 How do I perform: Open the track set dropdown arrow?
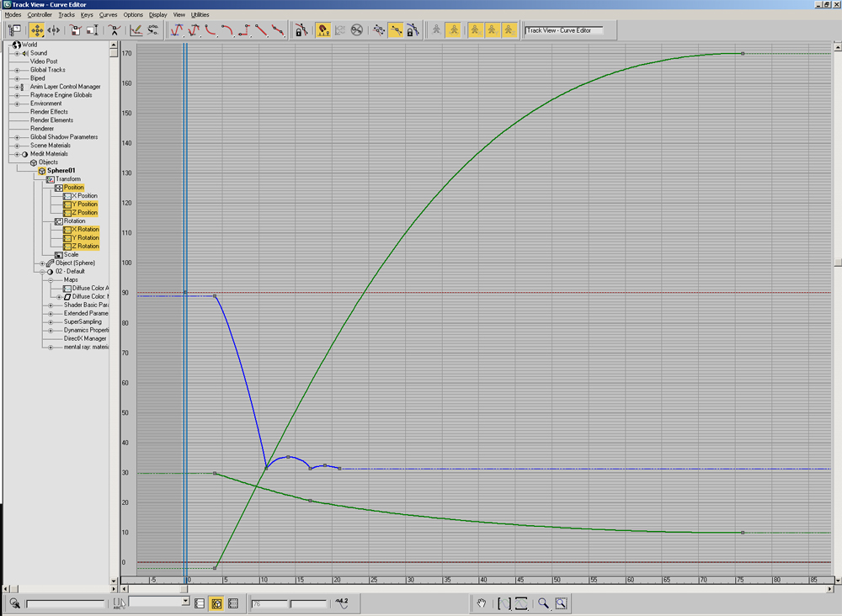pyautogui.click(x=185, y=601)
